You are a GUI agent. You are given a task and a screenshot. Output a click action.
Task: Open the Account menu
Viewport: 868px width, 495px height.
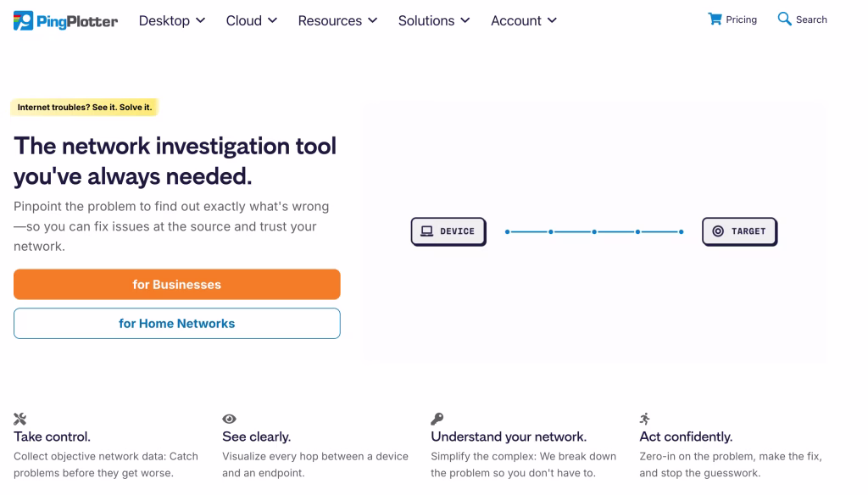tap(524, 20)
